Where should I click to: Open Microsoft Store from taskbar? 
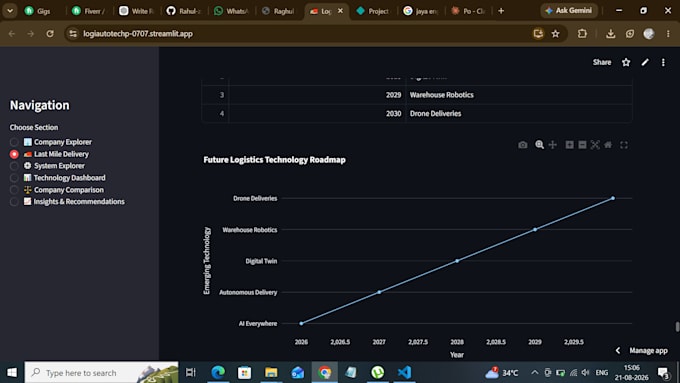point(245,372)
